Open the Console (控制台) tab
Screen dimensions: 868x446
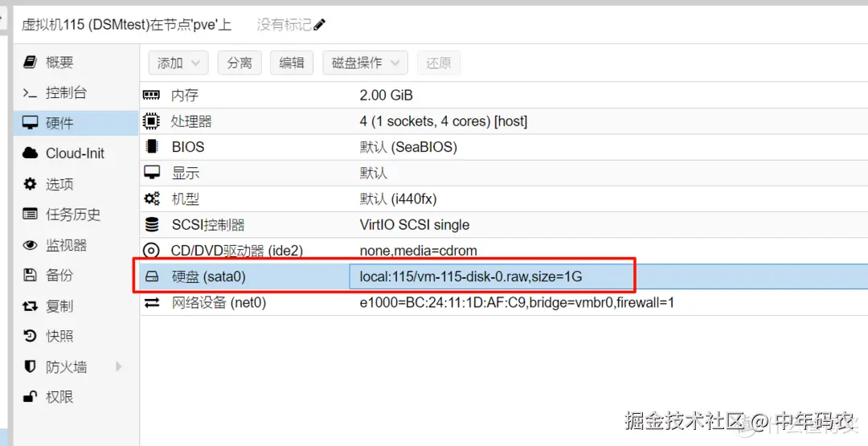click(x=76, y=92)
